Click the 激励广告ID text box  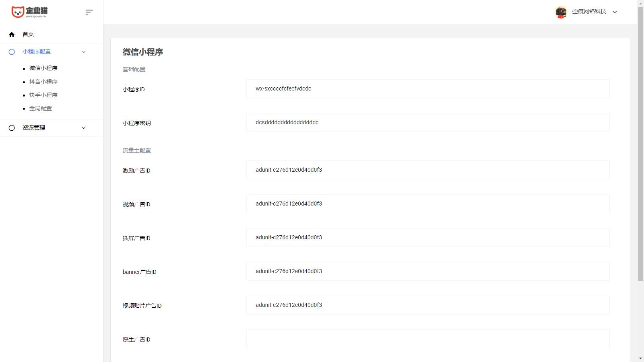pos(427,170)
